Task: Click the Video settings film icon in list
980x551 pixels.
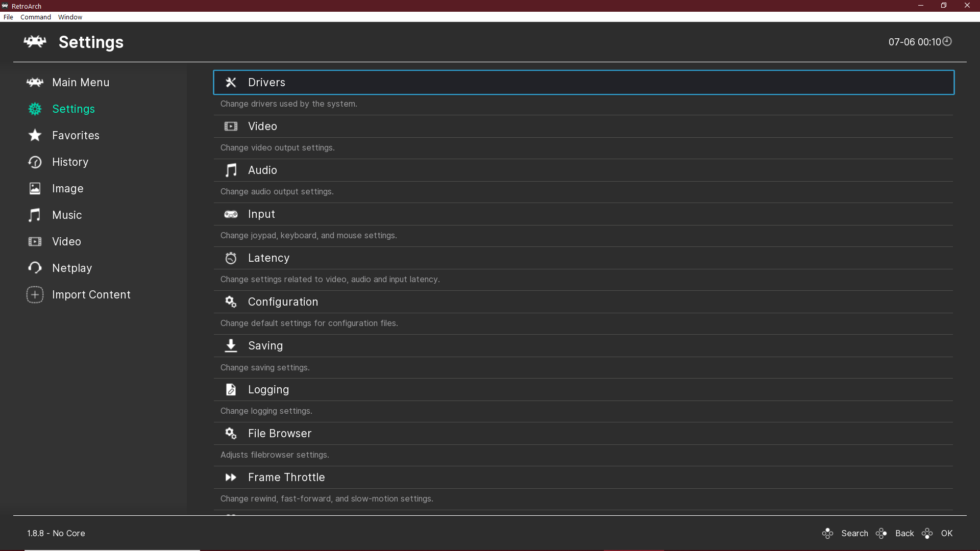Action: (231, 126)
